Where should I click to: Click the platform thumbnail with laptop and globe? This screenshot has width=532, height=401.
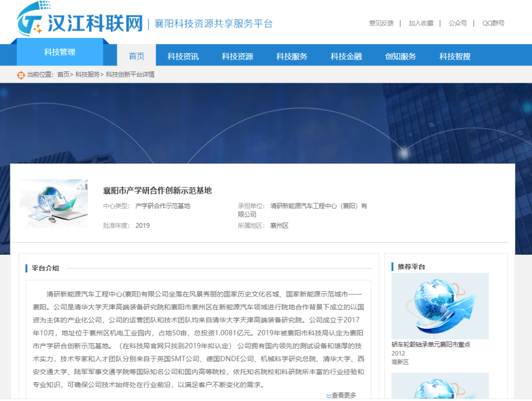pyautogui.click(x=54, y=203)
